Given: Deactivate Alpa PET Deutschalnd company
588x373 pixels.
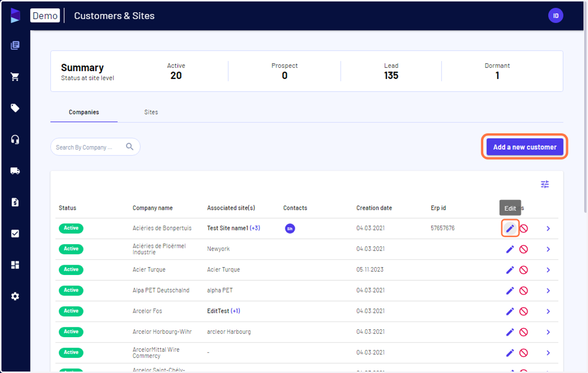Looking at the screenshot, I should 523,291.
